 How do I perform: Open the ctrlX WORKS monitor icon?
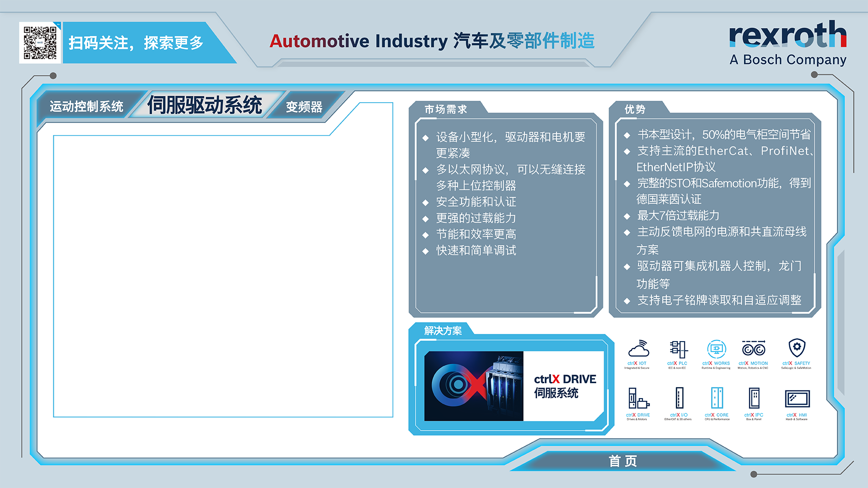(716, 349)
